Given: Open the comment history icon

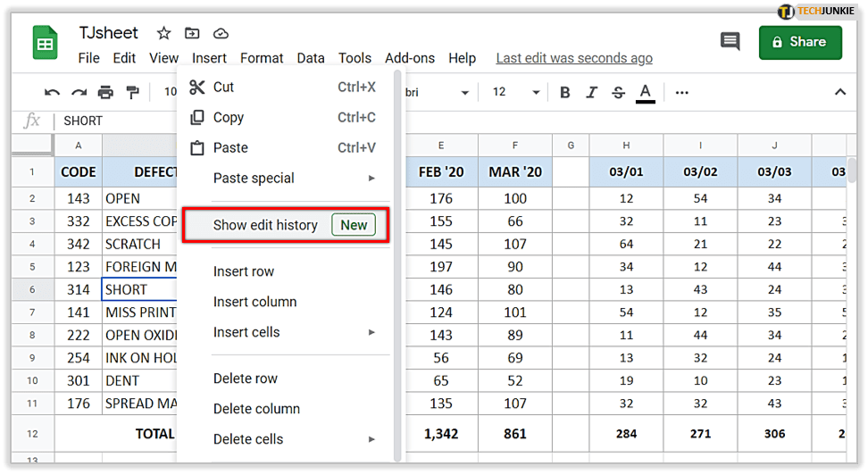Looking at the screenshot, I should point(730,41).
